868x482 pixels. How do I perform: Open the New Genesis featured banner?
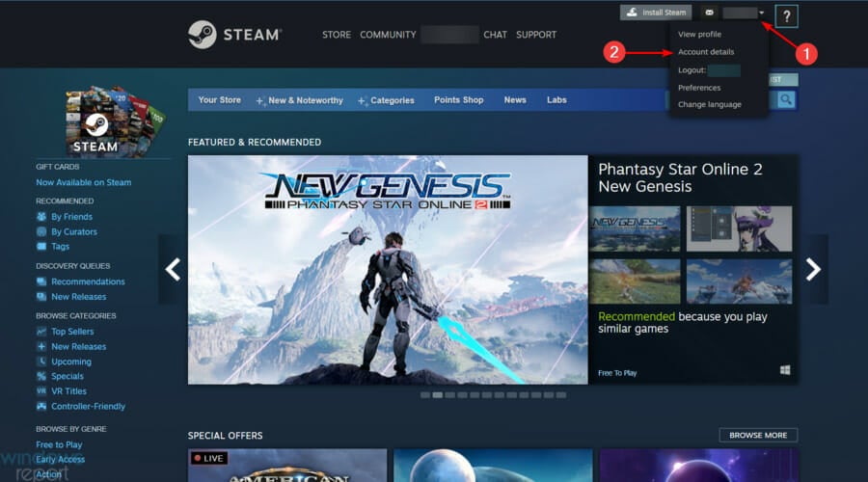click(x=388, y=270)
